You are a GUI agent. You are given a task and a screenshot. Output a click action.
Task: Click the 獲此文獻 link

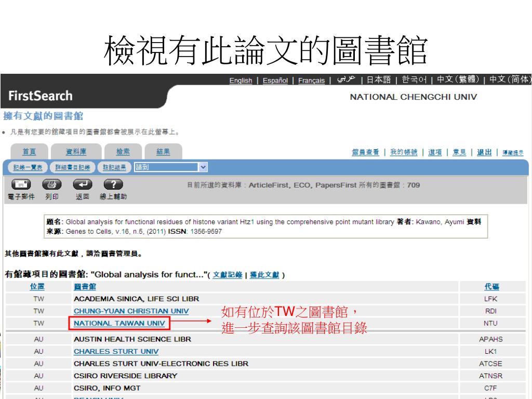click(264, 275)
